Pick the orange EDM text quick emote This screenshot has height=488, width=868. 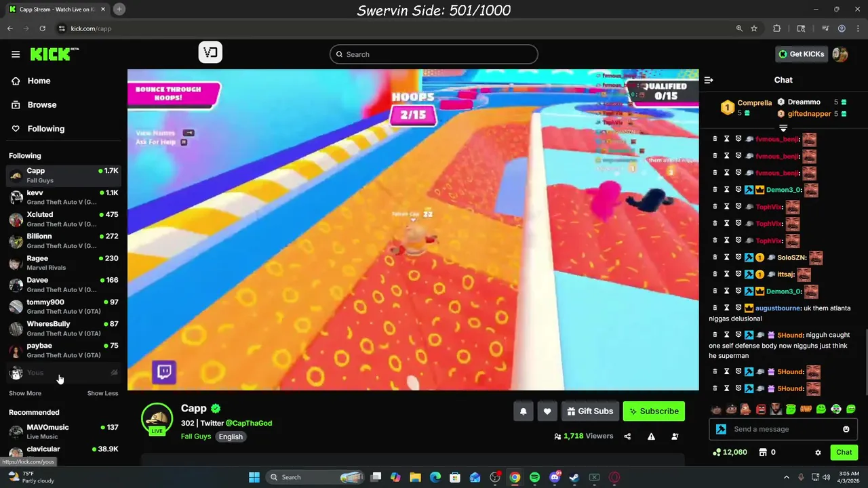pyautogui.click(x=806, y=409)
